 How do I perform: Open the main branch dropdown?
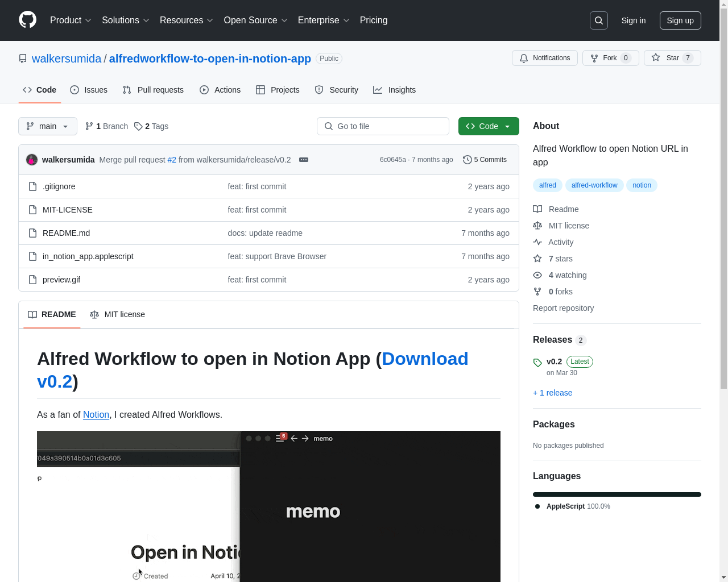click(48, 126)
